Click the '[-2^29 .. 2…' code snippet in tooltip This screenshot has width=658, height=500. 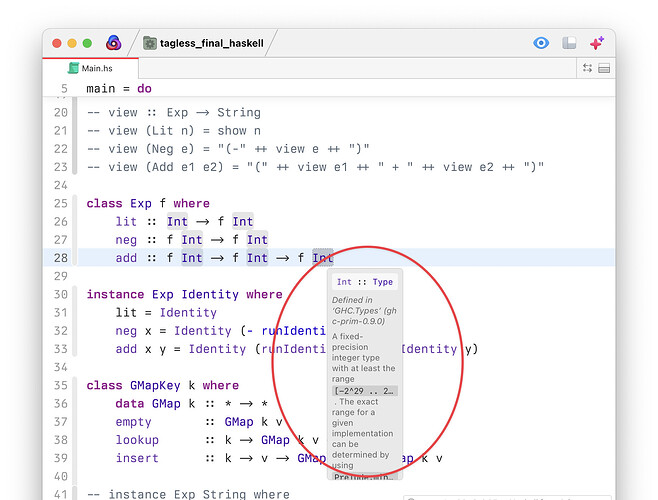365,391
